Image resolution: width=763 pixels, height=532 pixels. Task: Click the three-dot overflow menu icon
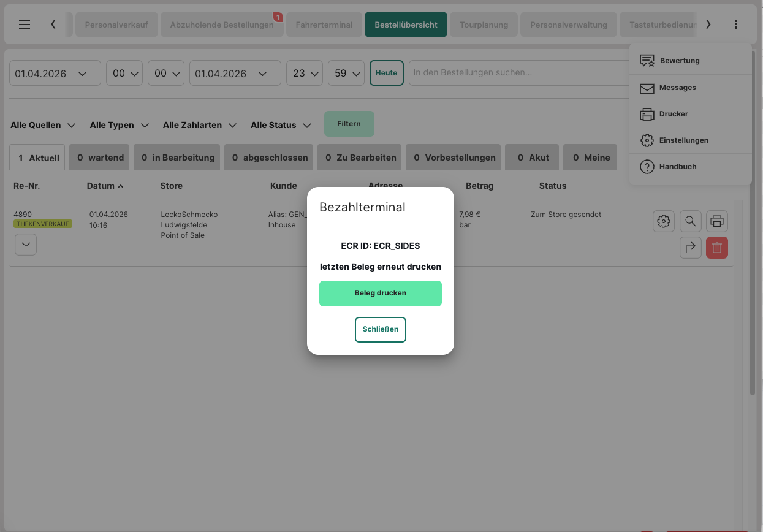[735, 25]
